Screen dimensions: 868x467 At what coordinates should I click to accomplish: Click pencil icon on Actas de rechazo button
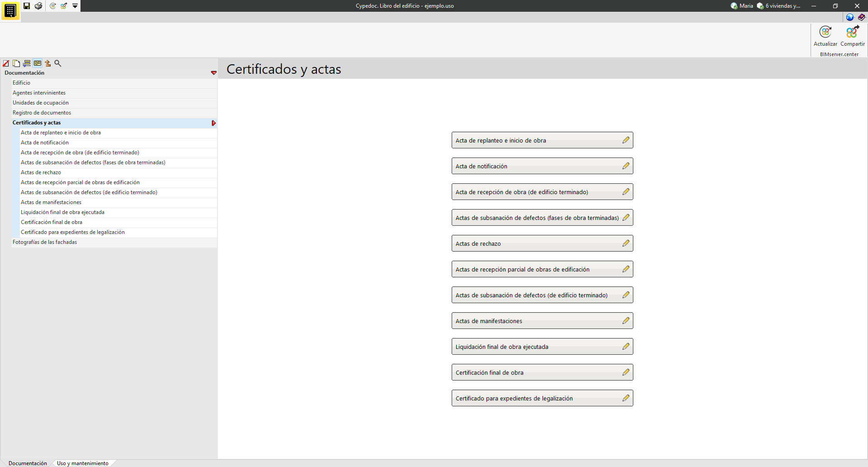click(x=626, y=243)
